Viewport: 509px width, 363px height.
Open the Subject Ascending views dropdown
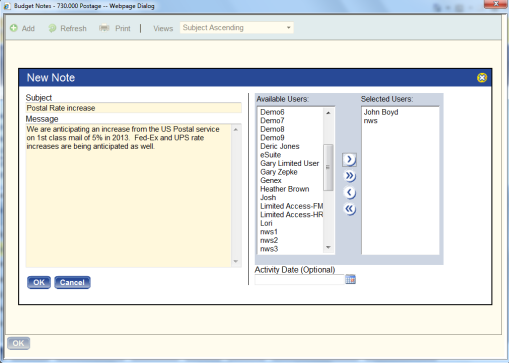pos(237,28)
